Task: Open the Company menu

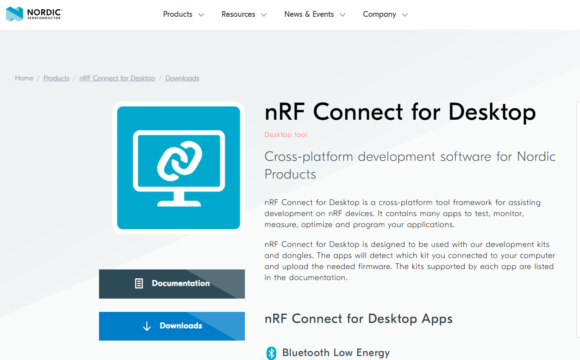Action: pos(379,14)
